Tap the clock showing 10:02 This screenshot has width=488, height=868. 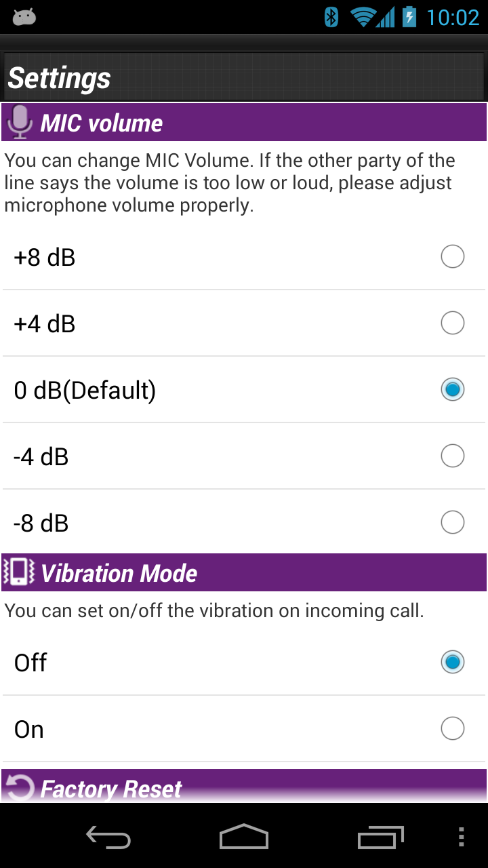coord(453,17)
